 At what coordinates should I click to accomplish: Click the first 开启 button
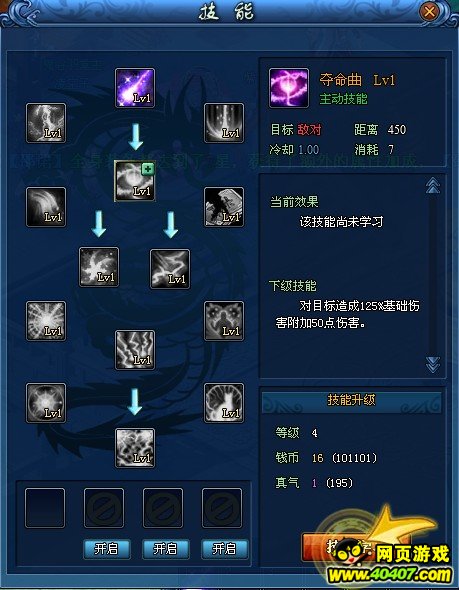point(106,549)
